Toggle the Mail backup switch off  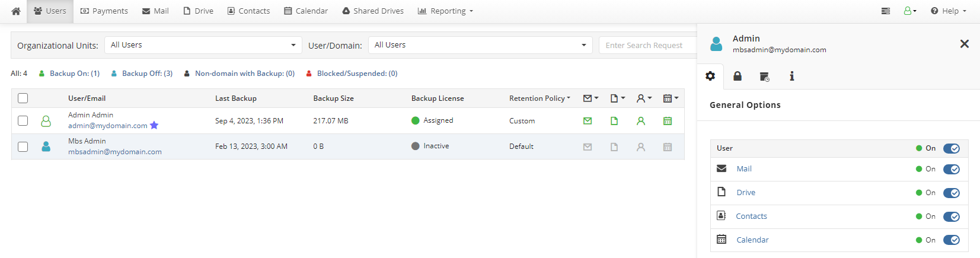tap(951, 169)
